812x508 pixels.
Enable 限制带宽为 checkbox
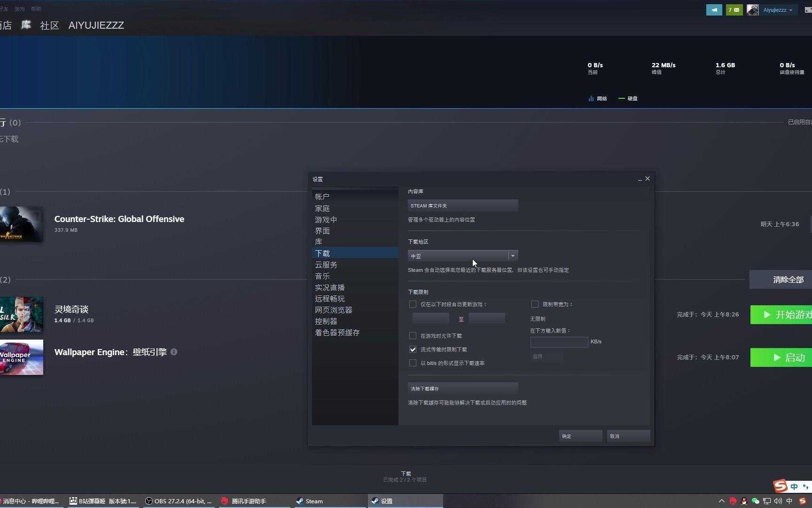(x=535, y=304)
